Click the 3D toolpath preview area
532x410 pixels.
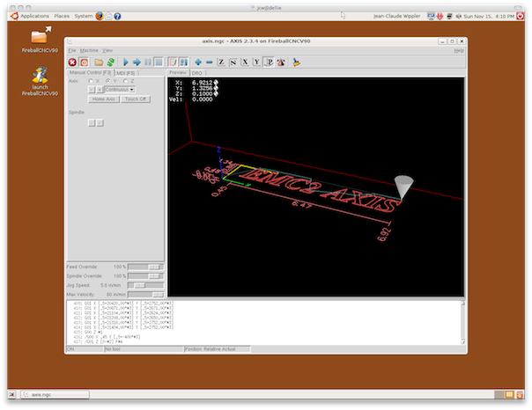[316, 187]
